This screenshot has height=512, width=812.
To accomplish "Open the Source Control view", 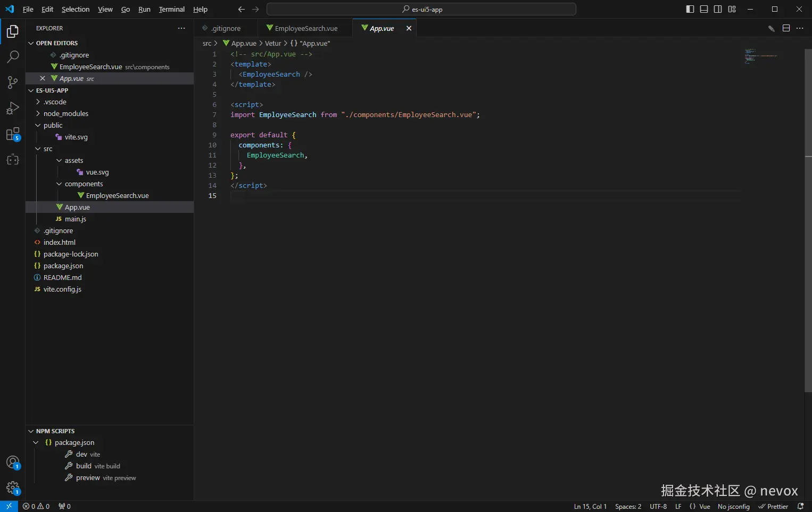I will (x=13, y=82).
